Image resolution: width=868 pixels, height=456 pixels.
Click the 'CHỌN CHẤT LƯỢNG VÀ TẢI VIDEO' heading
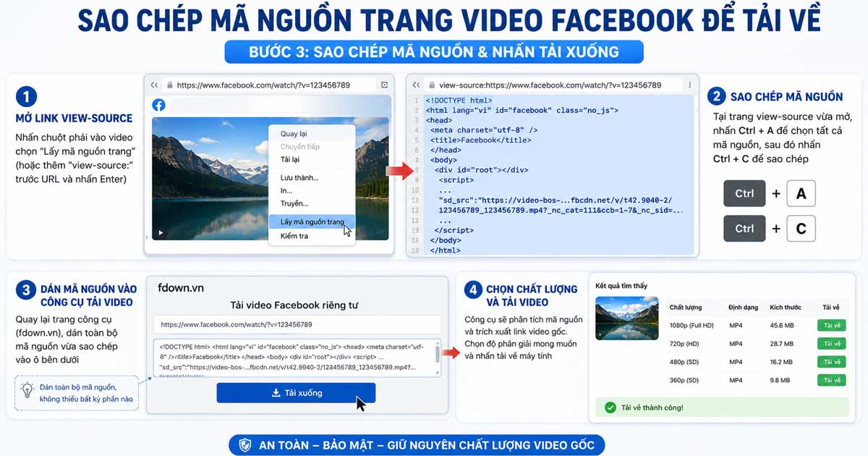532,295
